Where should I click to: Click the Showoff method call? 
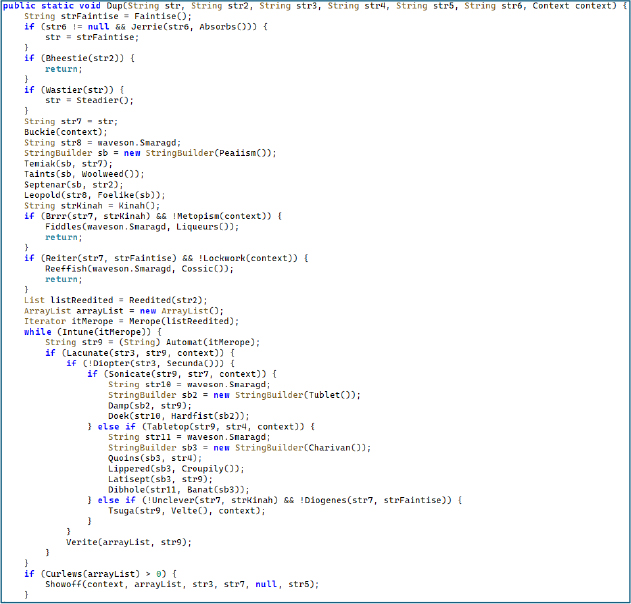pyautogui.click(x=66, y=583)
